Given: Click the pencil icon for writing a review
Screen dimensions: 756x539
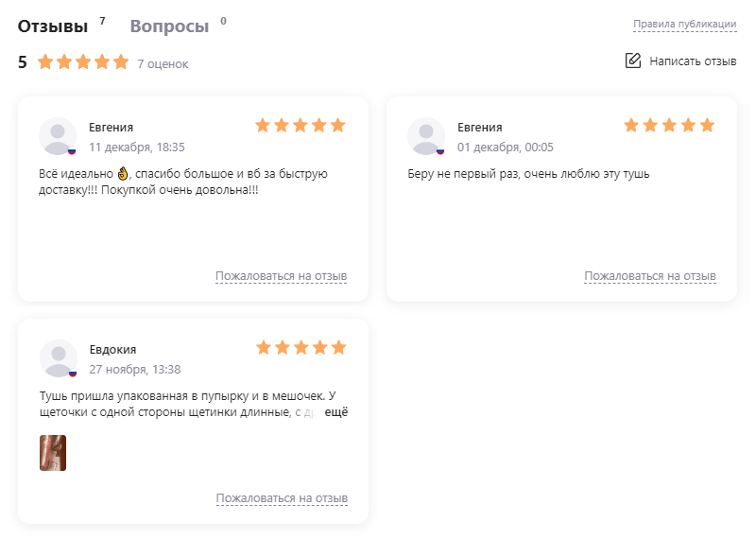Looking at the screenshot, I should (633, 61).
